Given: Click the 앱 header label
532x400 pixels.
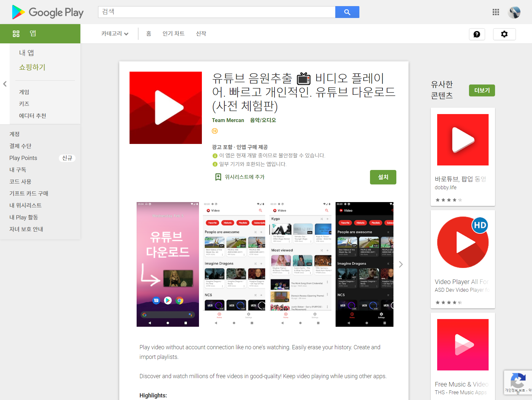Looking at the screenshot, I should [x=33, y=33].
